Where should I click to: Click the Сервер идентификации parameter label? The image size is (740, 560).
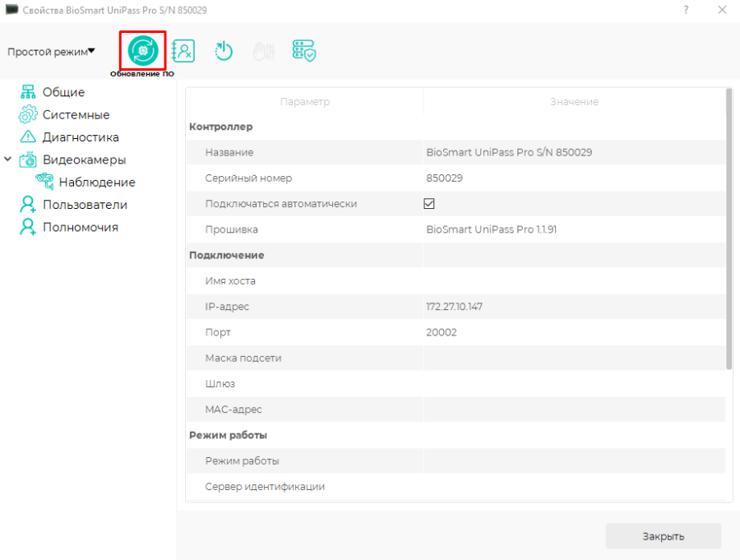click(x=265, y=487)
